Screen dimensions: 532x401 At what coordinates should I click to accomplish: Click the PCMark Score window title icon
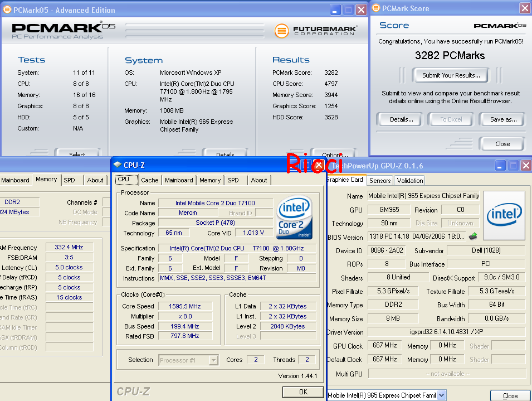pyautogui.click(x=375, y=8)
